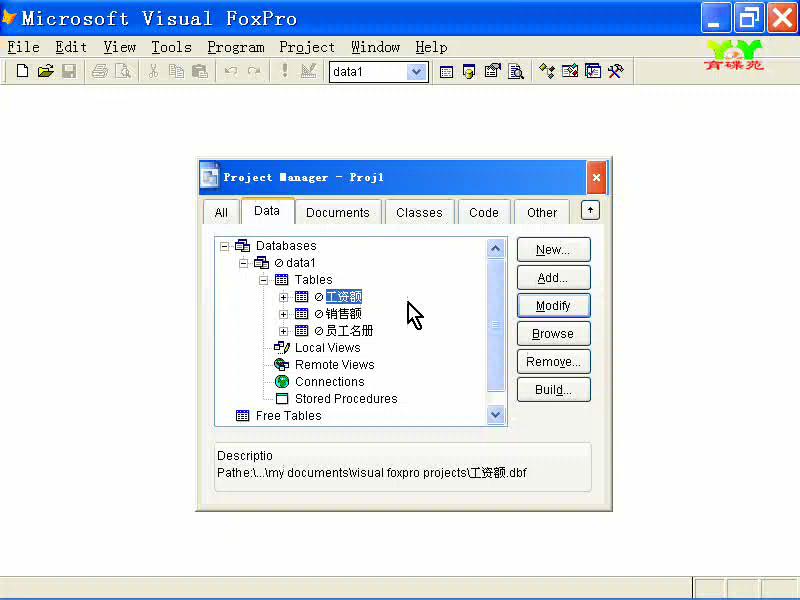Open the Properties window toolbar icon

(x=492, y=71)
